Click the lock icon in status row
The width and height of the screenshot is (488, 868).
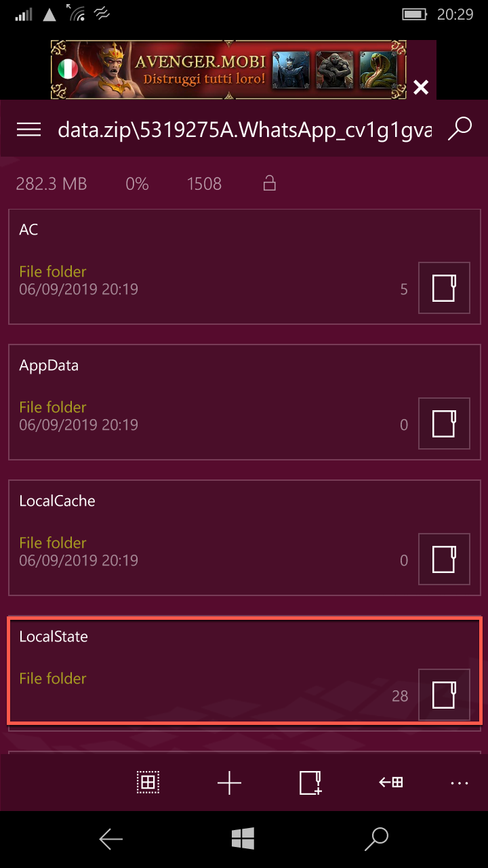[270, 183]
